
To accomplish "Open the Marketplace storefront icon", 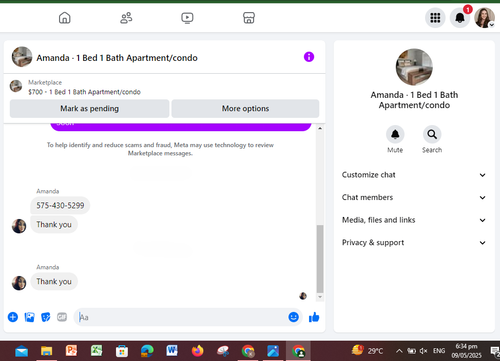I will [249, 18].
